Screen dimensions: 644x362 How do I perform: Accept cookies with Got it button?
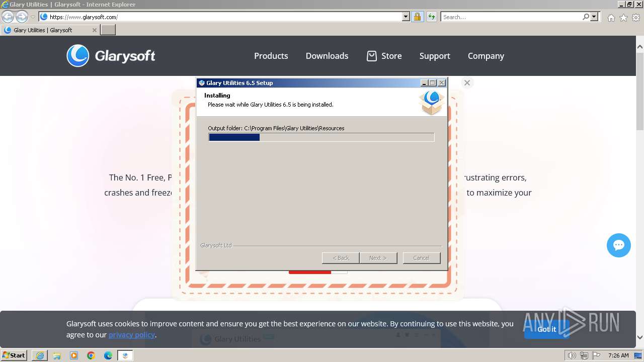point(546,329)
